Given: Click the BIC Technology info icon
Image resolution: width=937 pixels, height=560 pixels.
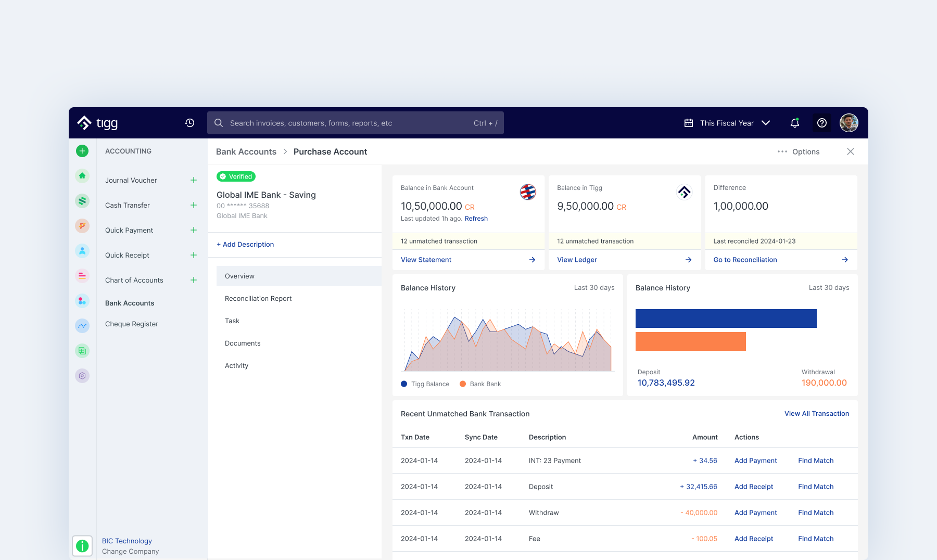Looking at the screenshot, I should pyautogui.click(x=82, y=546).
